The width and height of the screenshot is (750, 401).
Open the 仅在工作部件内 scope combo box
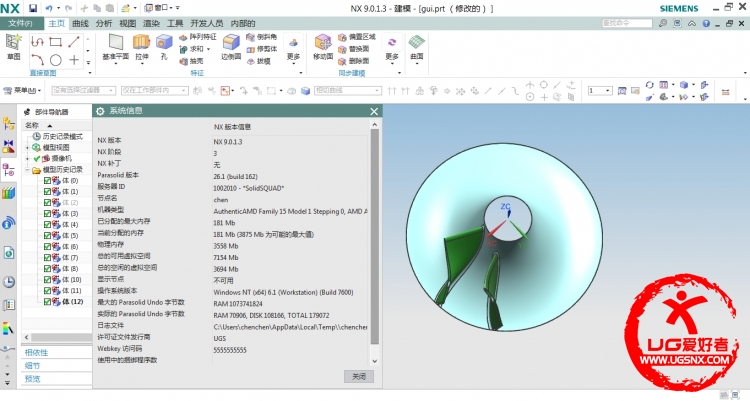click(154, 90)
